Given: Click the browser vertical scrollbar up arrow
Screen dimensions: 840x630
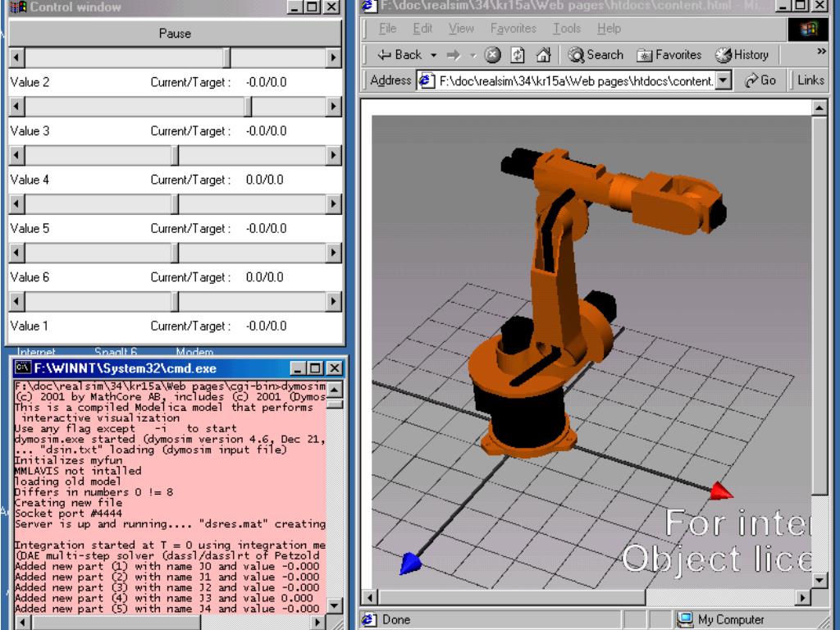Looking at the screenshot, I should (819, 108).
